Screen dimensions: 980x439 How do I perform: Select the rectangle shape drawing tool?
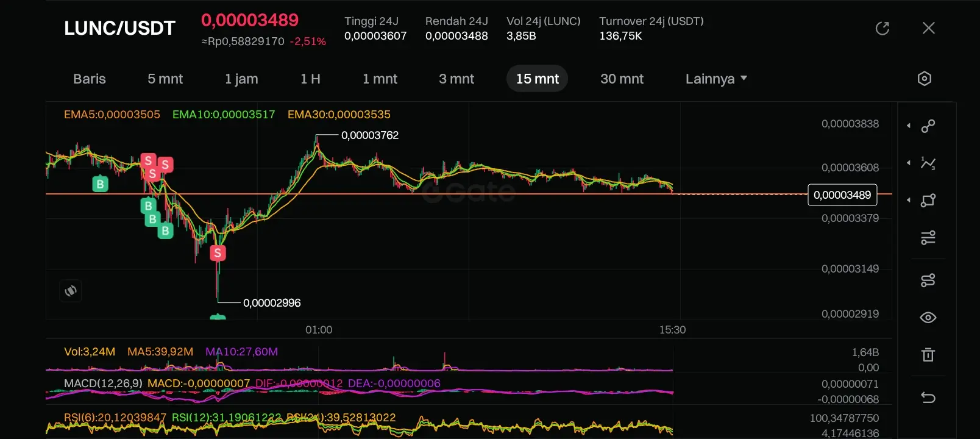tap(928, 201)
